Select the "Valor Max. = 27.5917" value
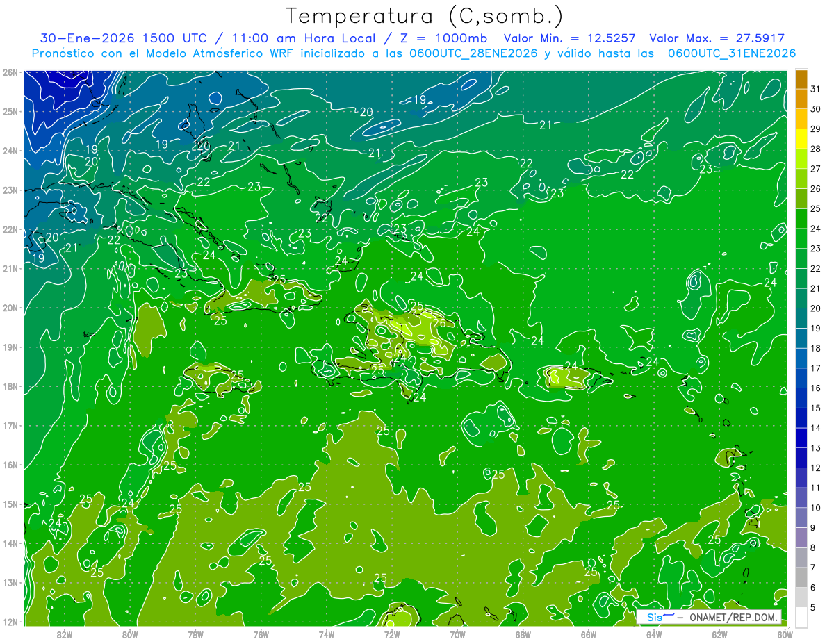Screen dimensions: 834x644 pos(717,38)
